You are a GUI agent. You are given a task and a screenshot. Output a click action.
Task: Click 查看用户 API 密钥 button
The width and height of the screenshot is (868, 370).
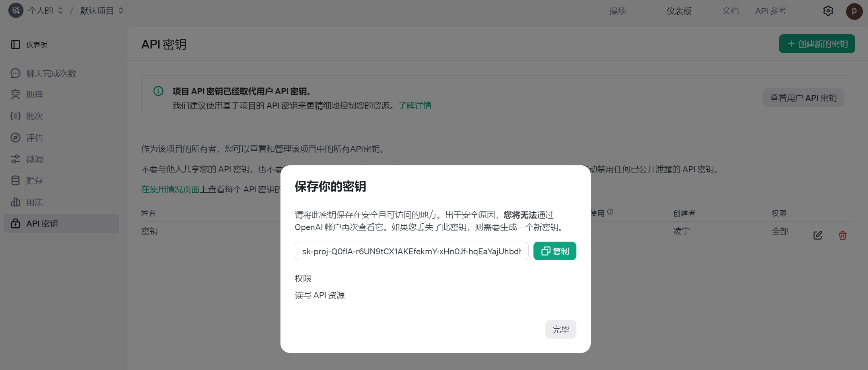[803, 98]
